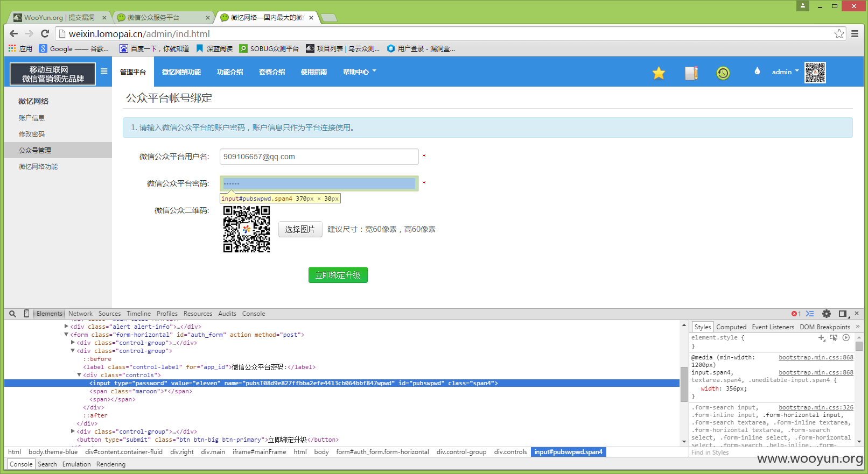Toggle element state selector icon in Styles

click(x=834, y=338)
